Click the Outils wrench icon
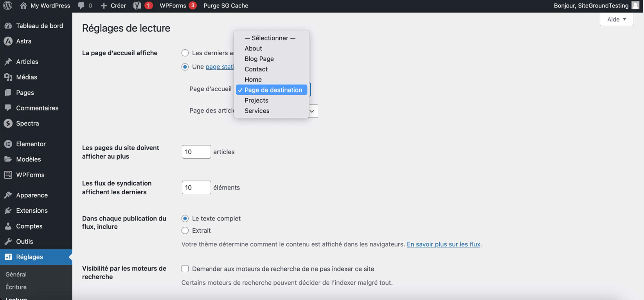This screenshot has width=644, height=300. [x=8, y=241]
